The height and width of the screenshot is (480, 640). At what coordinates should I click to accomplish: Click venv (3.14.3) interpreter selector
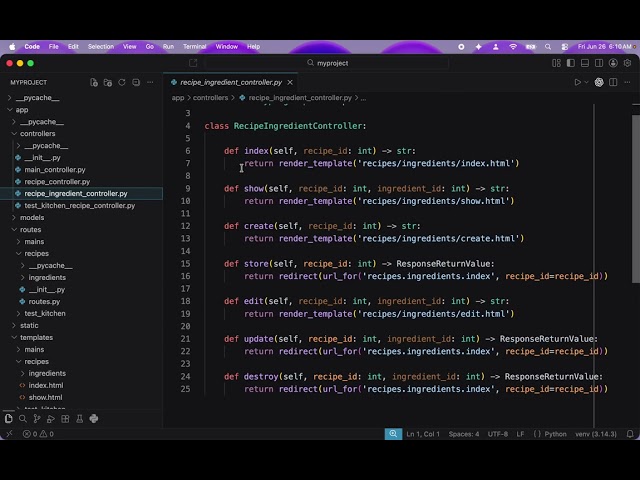point(596,434)
